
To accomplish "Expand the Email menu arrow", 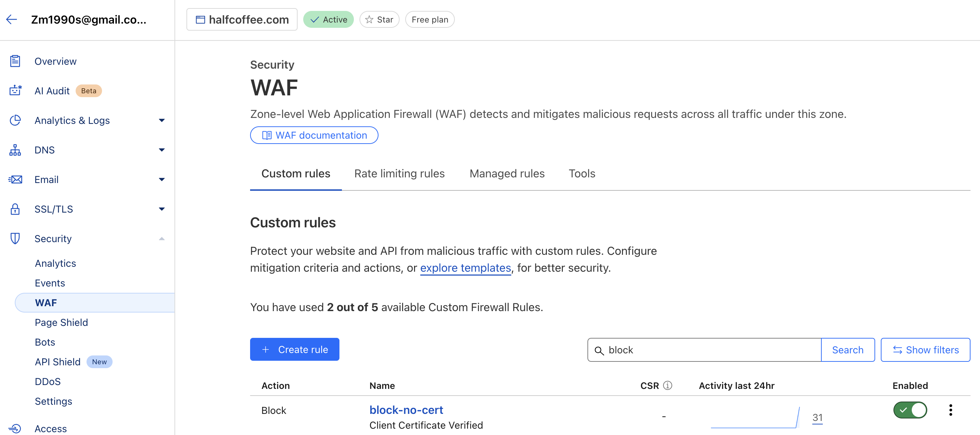I will [162, 179].
